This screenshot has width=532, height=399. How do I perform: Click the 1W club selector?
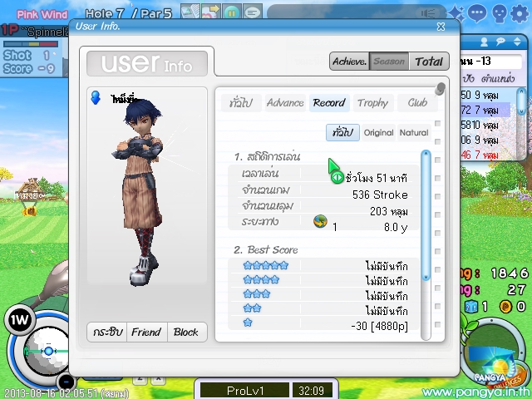pyautogui.click(x=19, y=320)
